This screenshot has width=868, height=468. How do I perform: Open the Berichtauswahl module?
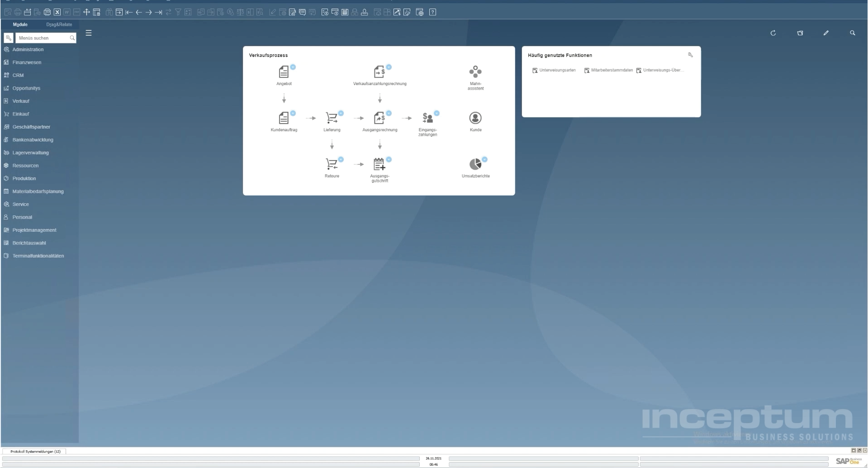click(29, 243)
